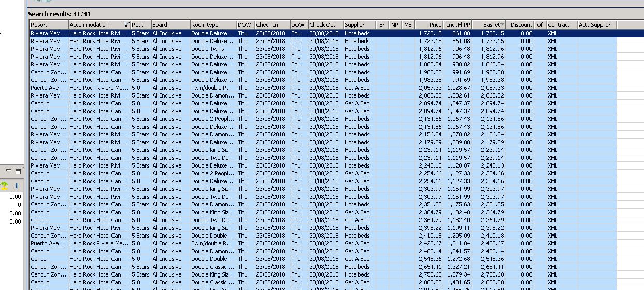Click the DOW header next to Room type
Image resolution: width=644 pixels, height=290 pixels.
(x=245, y=24)
